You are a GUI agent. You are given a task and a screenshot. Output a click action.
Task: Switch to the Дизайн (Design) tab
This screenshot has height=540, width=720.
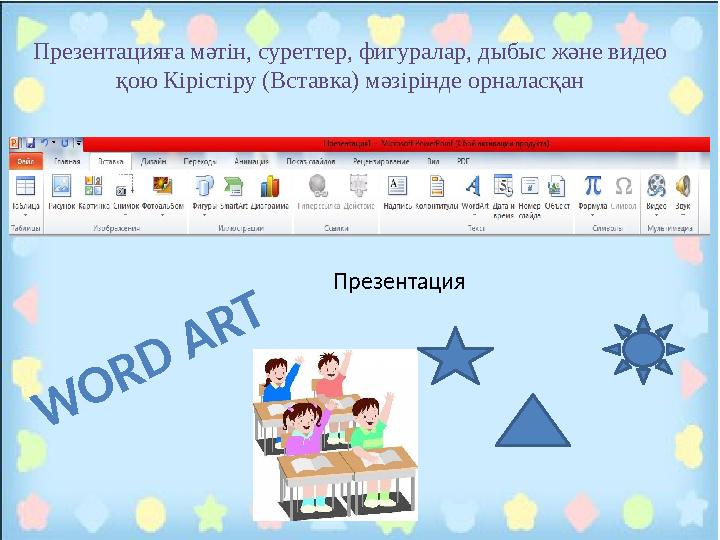click(154, 162)
